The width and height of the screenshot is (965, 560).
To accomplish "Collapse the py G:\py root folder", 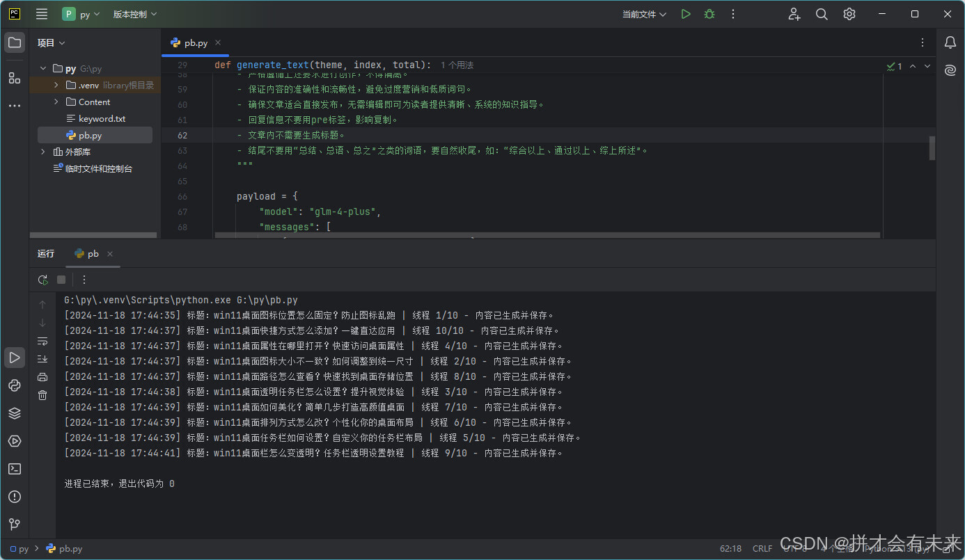I will (42, 69).
